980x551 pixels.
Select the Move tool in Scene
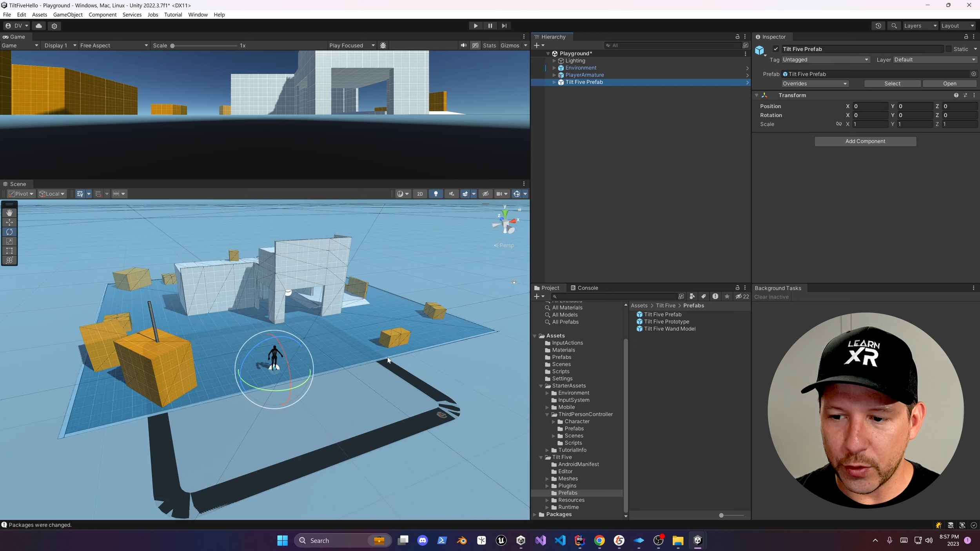9,222
